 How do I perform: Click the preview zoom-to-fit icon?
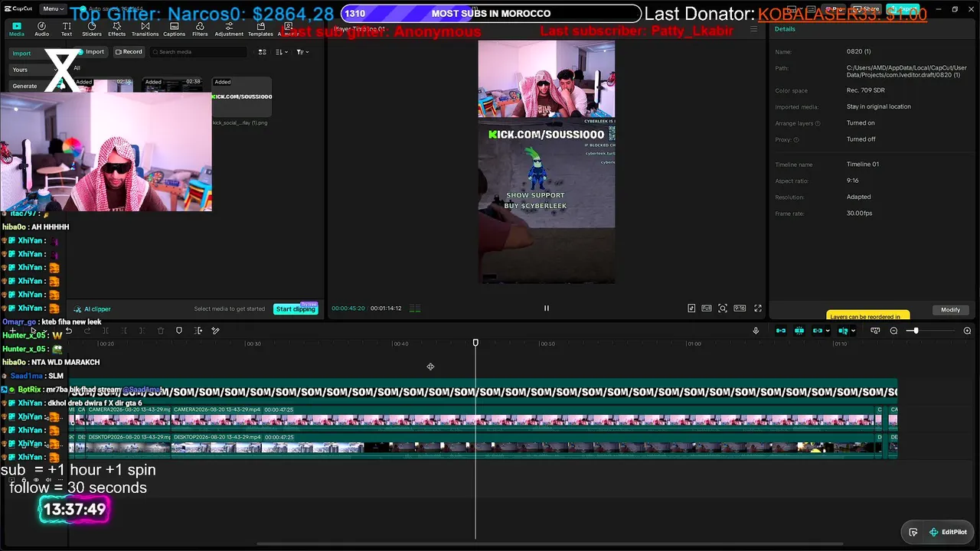[x=723, y=308]
